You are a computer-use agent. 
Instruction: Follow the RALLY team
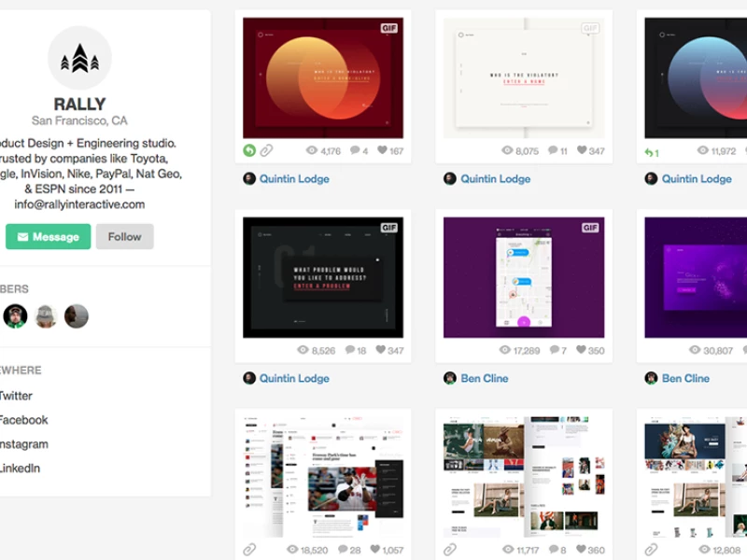[125, 237]
